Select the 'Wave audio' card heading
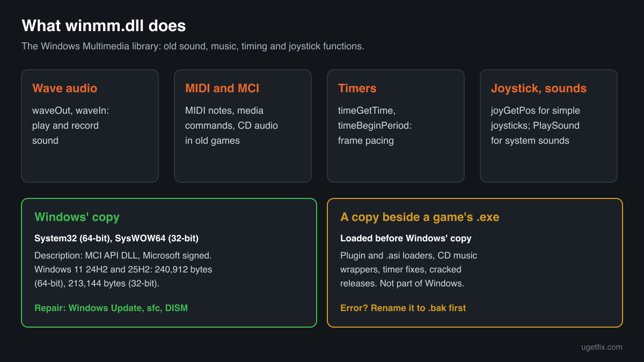This screenshot has height=362, width=644. click(x=65, y=88)
